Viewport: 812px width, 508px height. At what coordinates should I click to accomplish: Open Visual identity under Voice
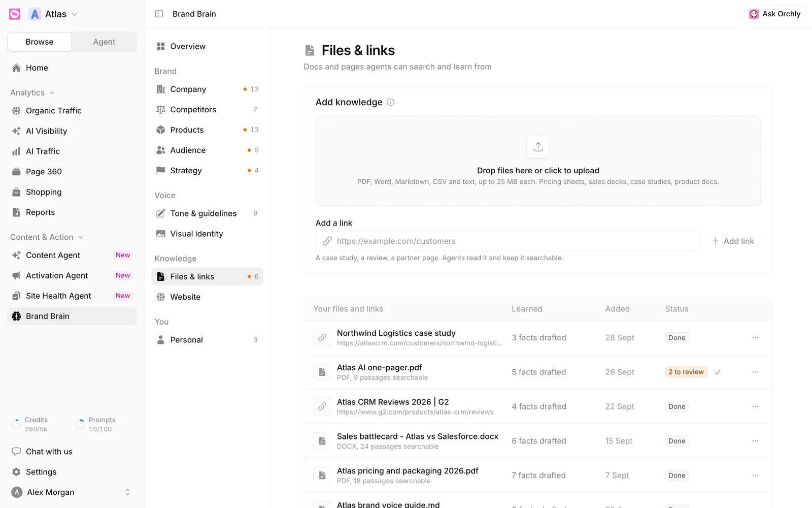pos(207,234)
